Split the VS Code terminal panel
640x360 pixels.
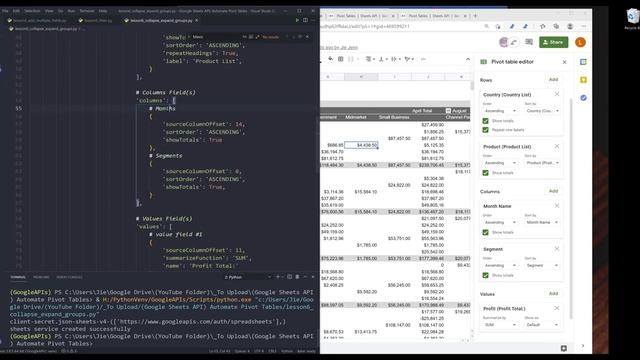click(289, 277)
